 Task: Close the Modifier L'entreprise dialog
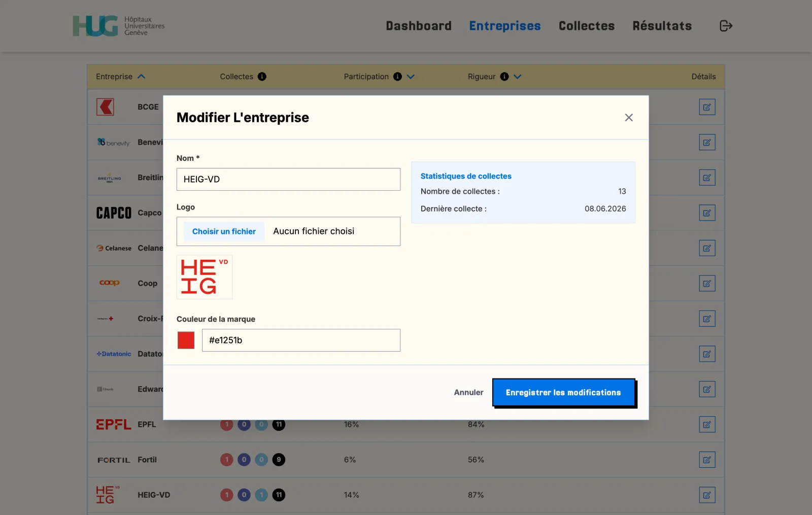point(629,118)
